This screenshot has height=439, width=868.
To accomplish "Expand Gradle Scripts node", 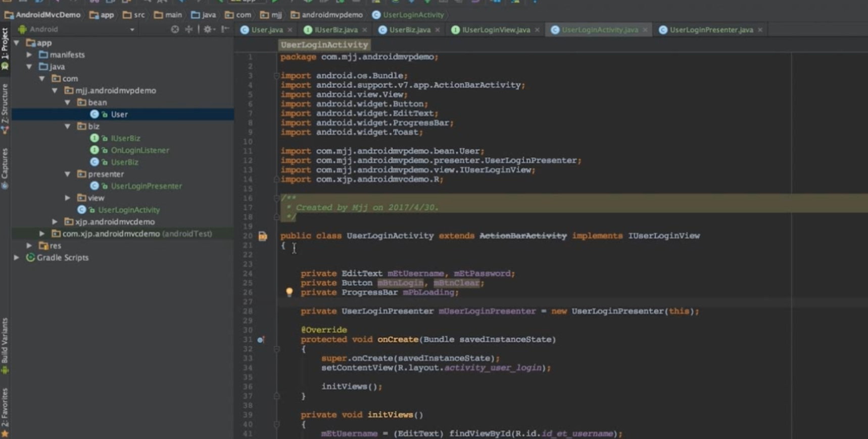I will [17, 257].
